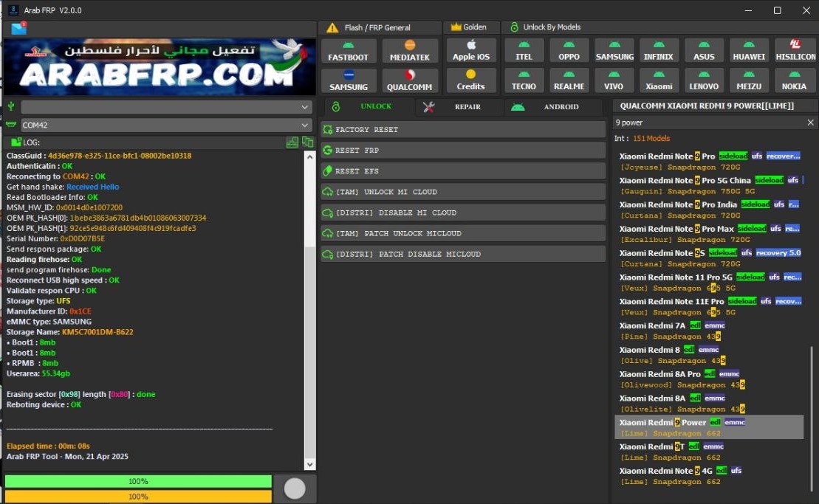Run [TAM] PATCH UNLOCK MICLOUD
The height and width of the screenshot is (504, 819).
pos(463,233)
